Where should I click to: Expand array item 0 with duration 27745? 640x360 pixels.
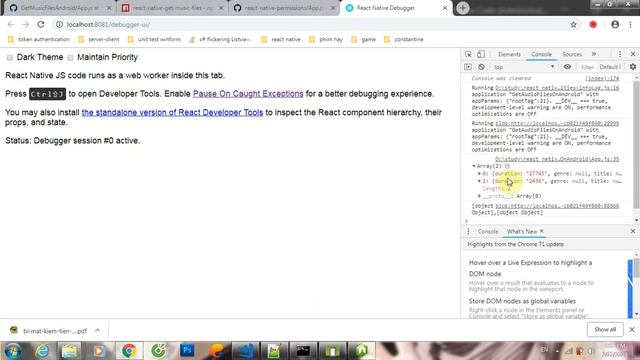(480, 173)
